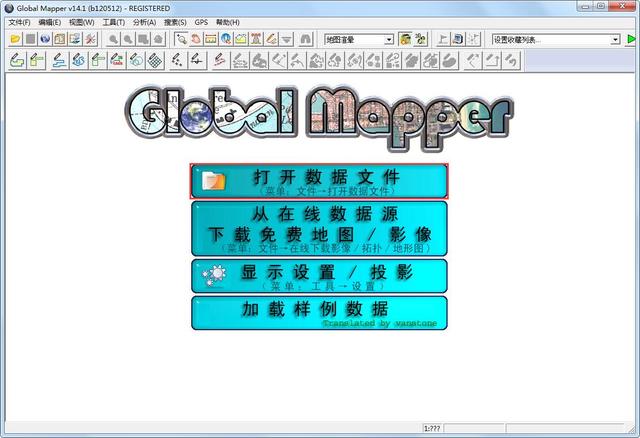Select the View Shed tower tool

click(x=256, y=39)
